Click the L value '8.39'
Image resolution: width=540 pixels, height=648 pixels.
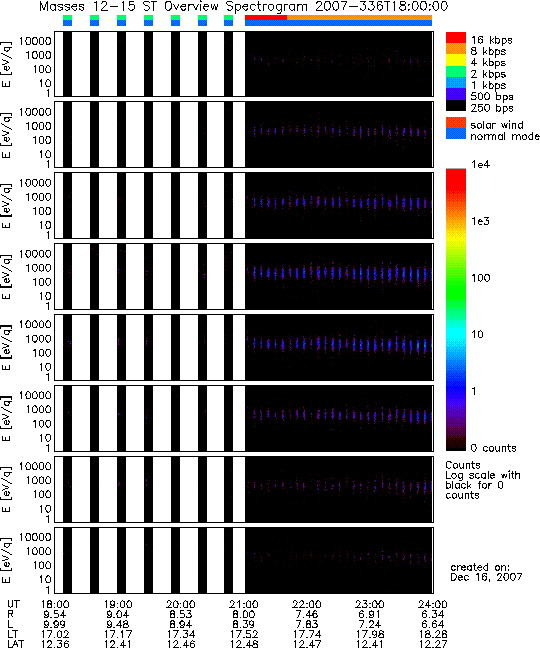244,624
